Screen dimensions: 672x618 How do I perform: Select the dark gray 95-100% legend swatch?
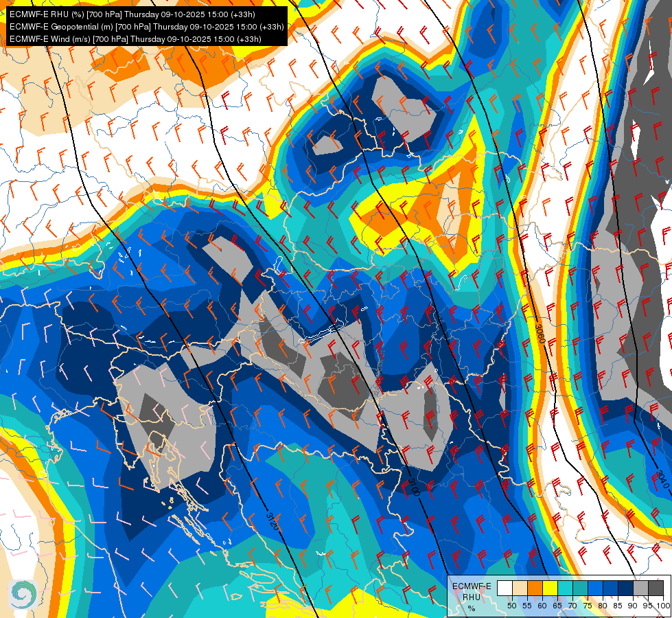tap(656, 588)
